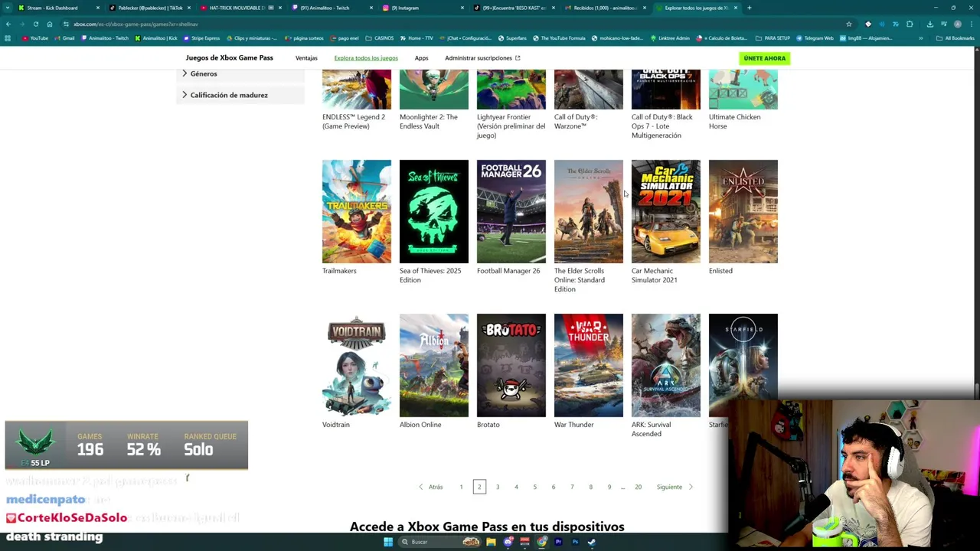Viewport: 980px width, 551px height.
Task: Switch to the Pablecker TikTok tab
Action: coord(149,8)
